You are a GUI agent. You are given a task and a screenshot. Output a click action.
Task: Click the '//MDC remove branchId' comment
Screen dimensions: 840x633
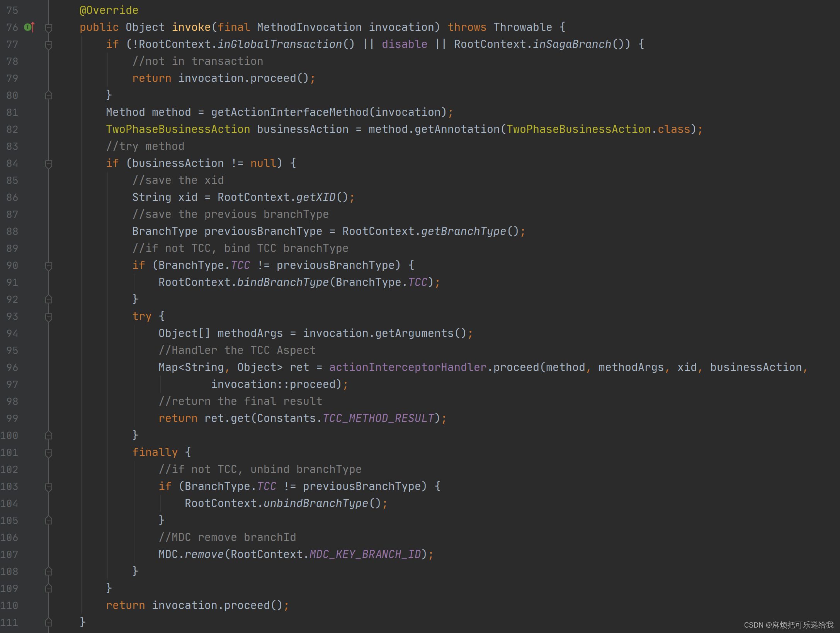pos(227,538)
